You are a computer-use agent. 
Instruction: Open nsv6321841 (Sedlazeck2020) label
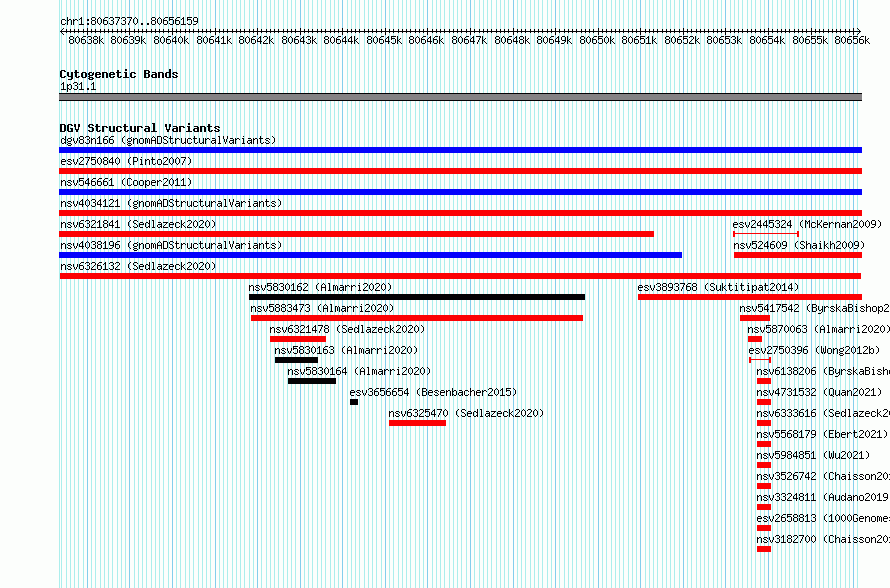click(x=138, y=224)
